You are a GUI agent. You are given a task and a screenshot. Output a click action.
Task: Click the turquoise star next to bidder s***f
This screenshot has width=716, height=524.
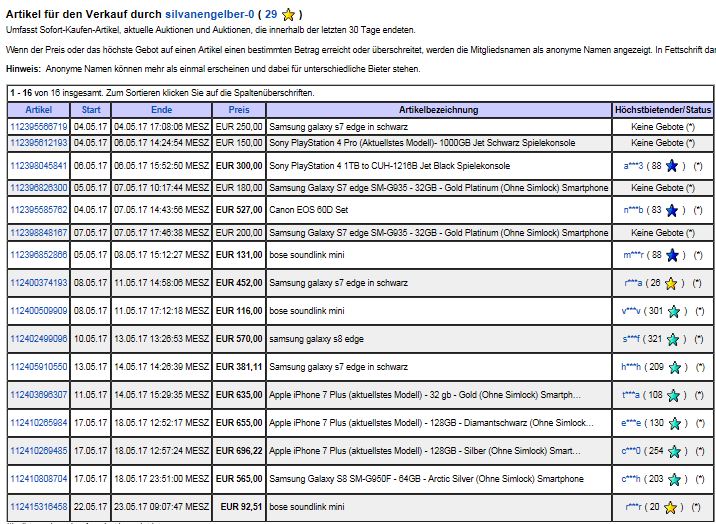pos(673,340)
